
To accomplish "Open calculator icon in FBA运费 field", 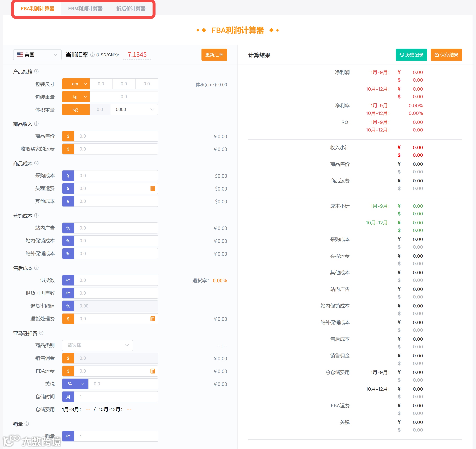I will 152,371.
